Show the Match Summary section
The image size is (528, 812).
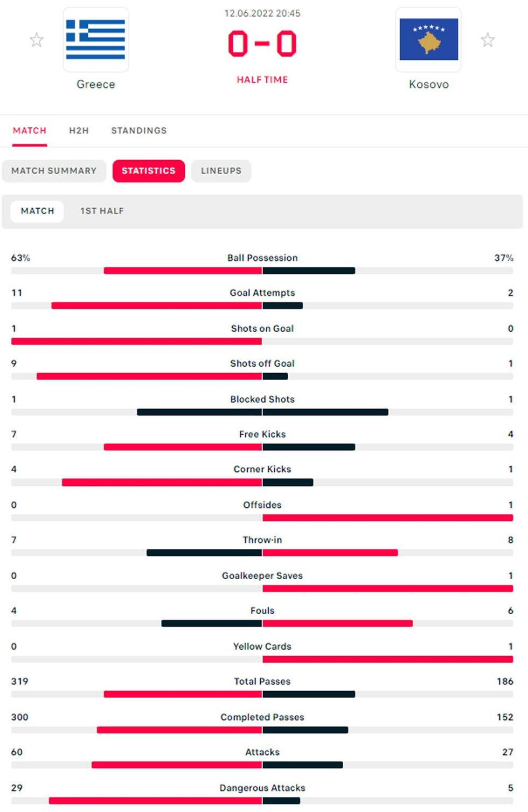[x=54, y=171]
